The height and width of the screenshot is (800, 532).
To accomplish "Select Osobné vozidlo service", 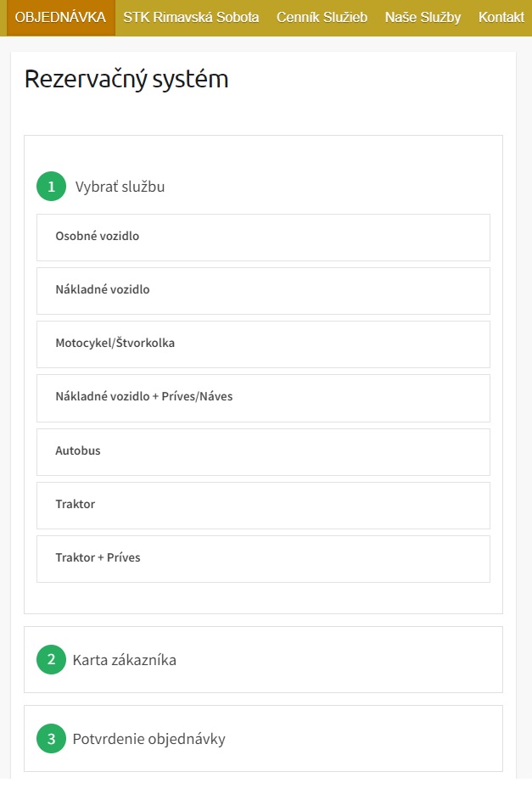I will [263, 237].
